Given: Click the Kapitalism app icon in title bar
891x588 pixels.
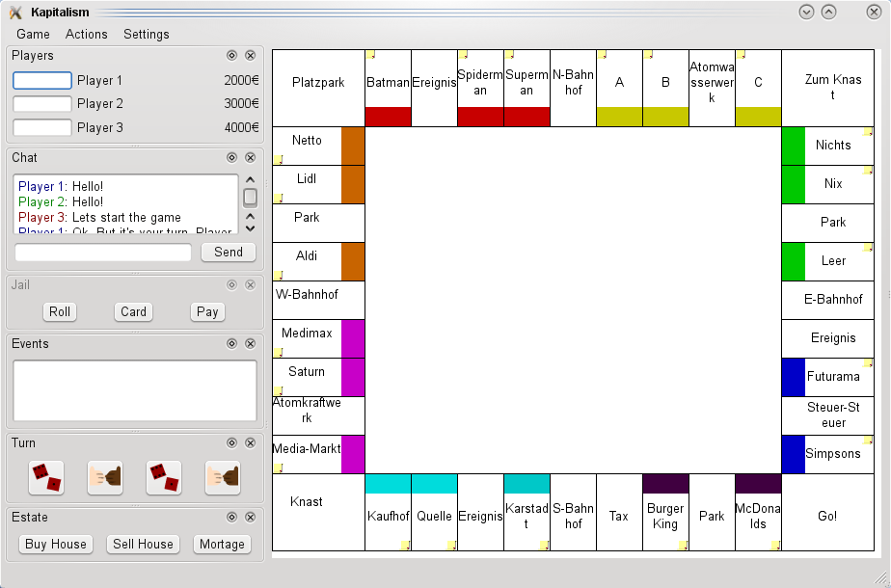Looking at the screenshot, I should (x=15, y=12).
